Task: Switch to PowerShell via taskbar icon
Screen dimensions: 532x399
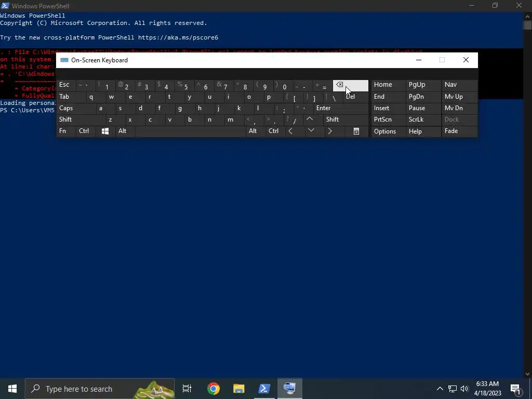Action: [264, 389]
